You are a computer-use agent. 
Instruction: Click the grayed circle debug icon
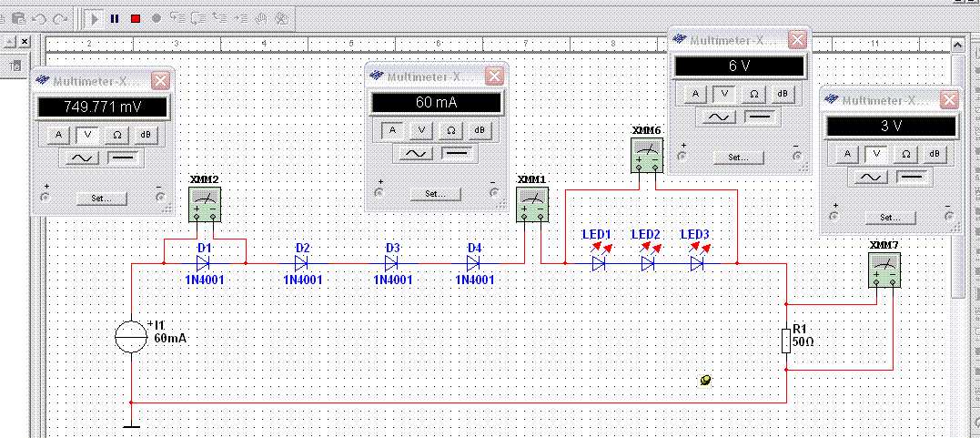157,19
